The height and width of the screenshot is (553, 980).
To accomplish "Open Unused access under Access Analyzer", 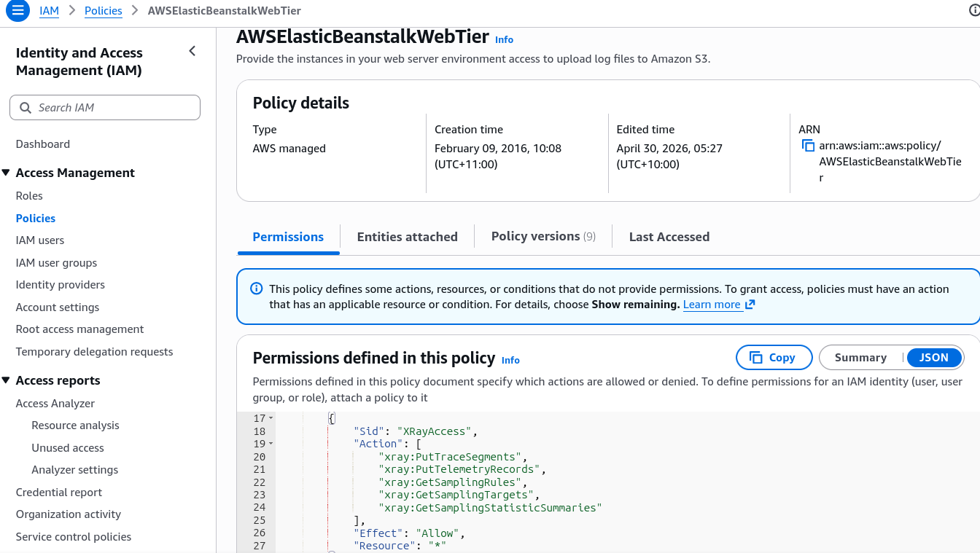I will pyautogui.click(x=68, y=448).
